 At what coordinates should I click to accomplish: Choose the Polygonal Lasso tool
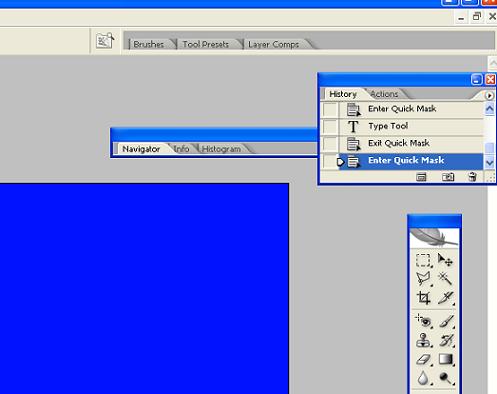point(423,278)
